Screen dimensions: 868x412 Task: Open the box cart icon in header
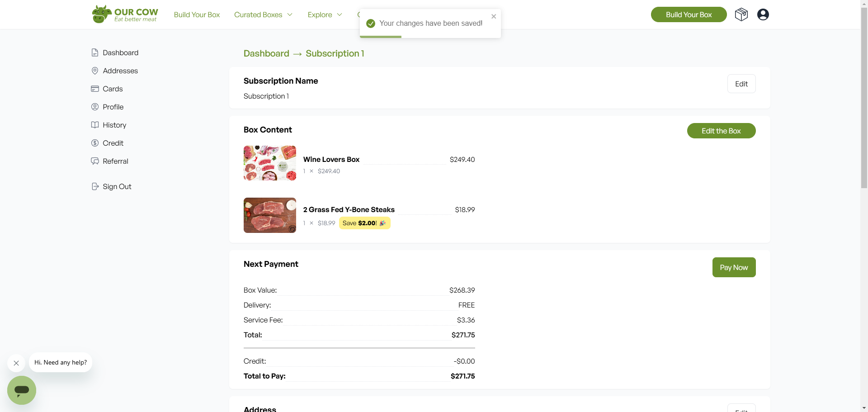pos(741,14)
